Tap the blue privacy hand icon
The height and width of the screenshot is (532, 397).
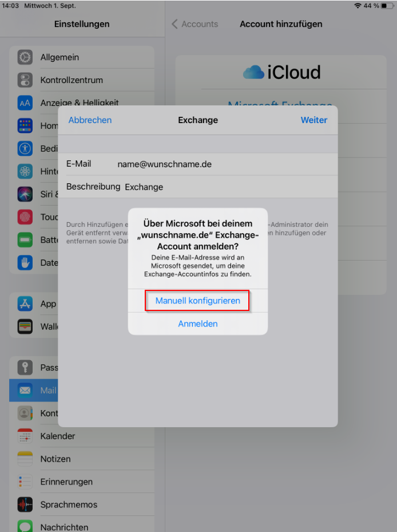[x=25, y=263]
